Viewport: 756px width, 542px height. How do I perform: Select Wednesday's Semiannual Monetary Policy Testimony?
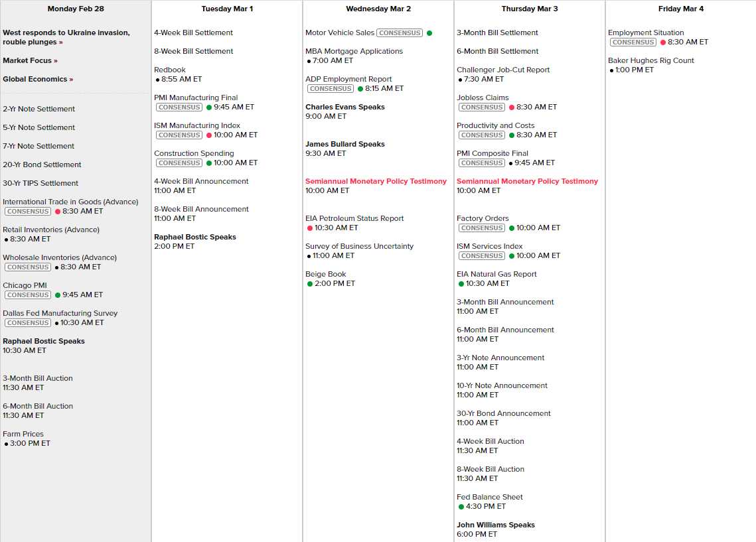[376, 181]
